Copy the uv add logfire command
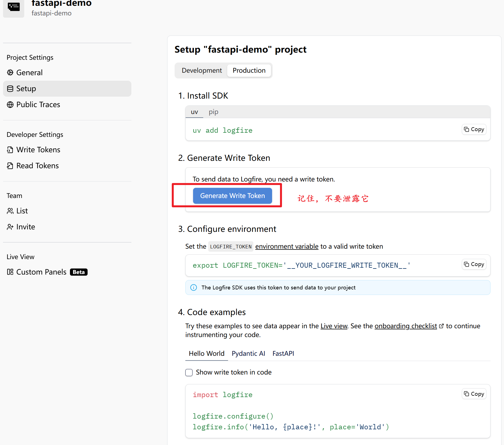This screenshot has width=504, height=445. pos(474,129)
